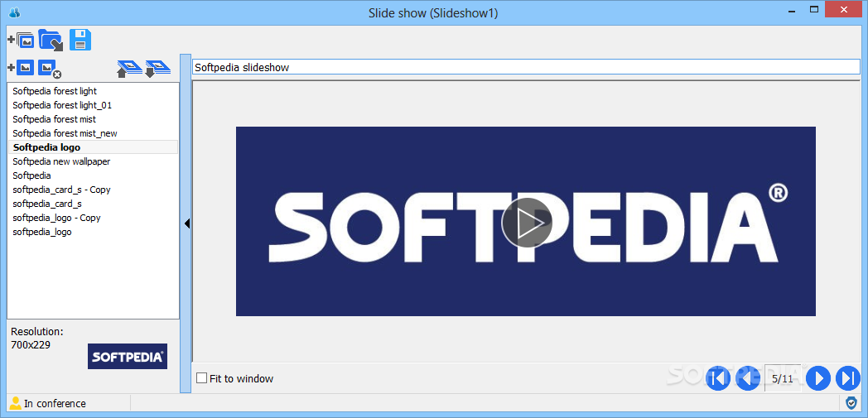Click the Softpedia slideshow title field

coord(526,67)
